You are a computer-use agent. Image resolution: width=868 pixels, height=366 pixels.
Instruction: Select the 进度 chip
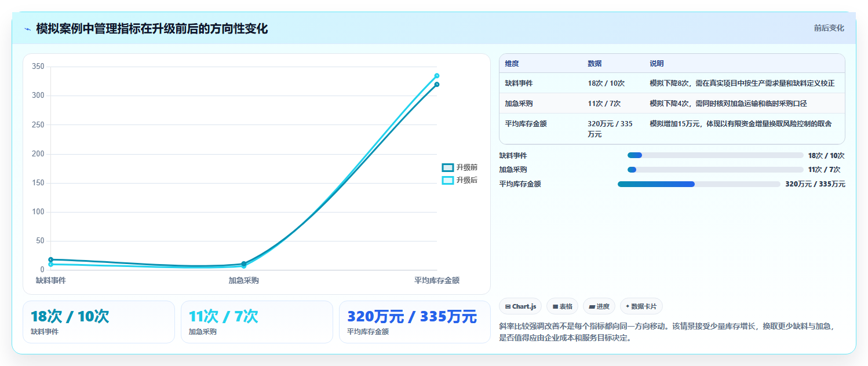(x=599, y=306)
